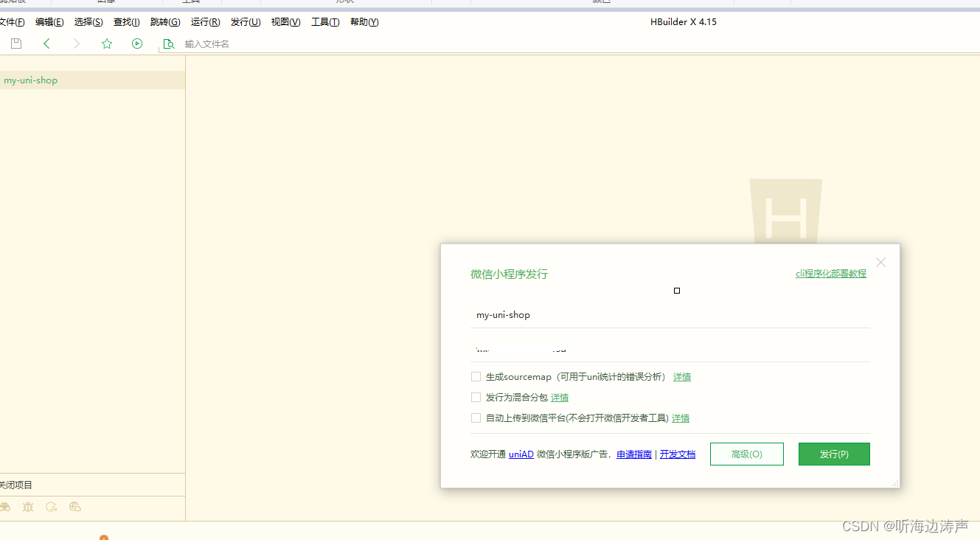
Task: Open the 详情 link next to 发行为混合分包
Action: click(x=560, y=398)
